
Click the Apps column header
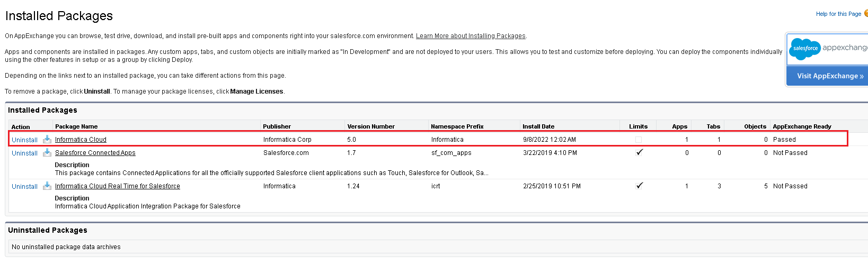[679, 126]
